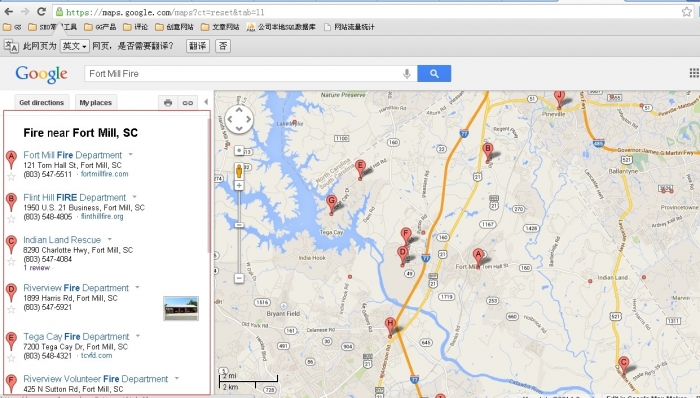Screen dimensions: 700x398
Task: Collapse the left results panel arrow
Action: coord(206,102)
